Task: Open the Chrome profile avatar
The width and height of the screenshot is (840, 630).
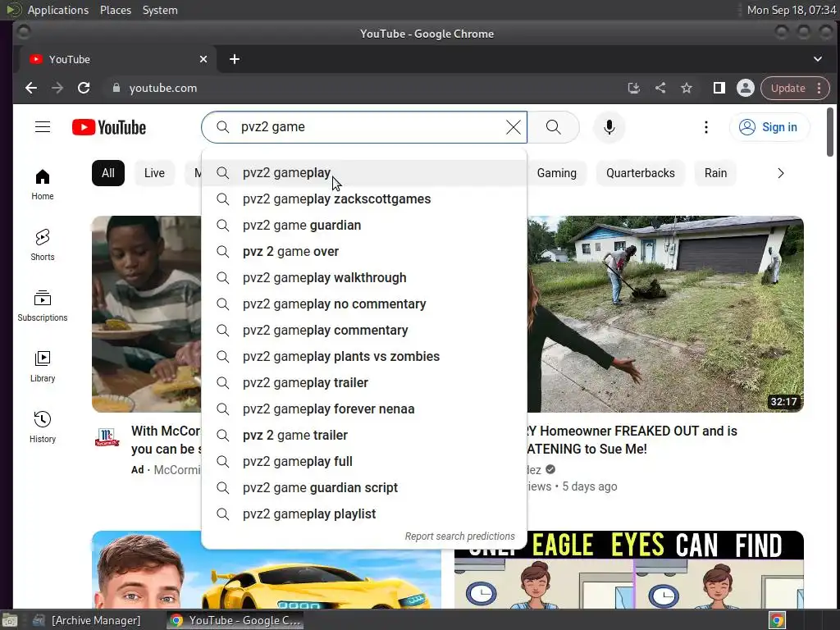Action: (745, 88)
